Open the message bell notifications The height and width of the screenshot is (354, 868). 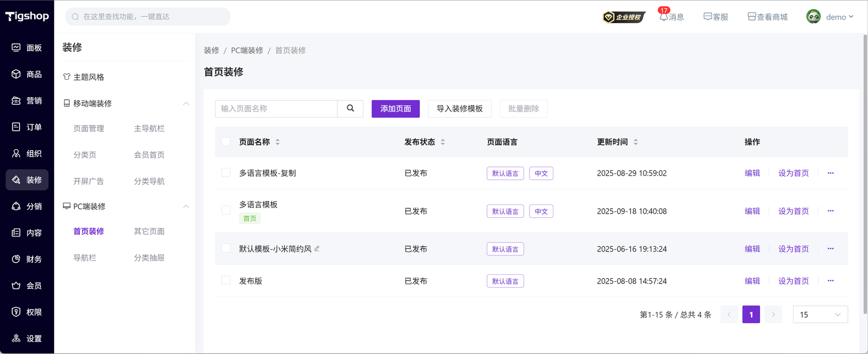(x=663, y=17)
